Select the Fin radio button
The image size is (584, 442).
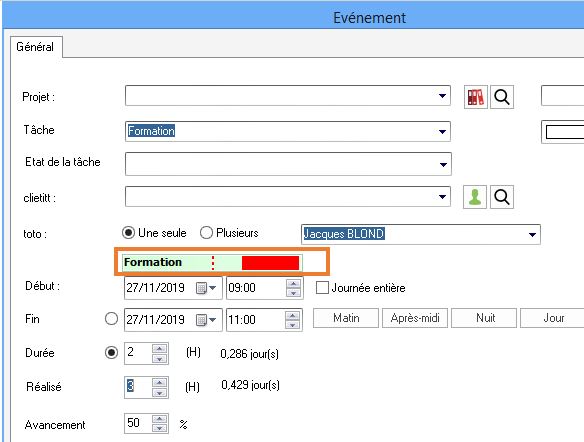(111, 319)
